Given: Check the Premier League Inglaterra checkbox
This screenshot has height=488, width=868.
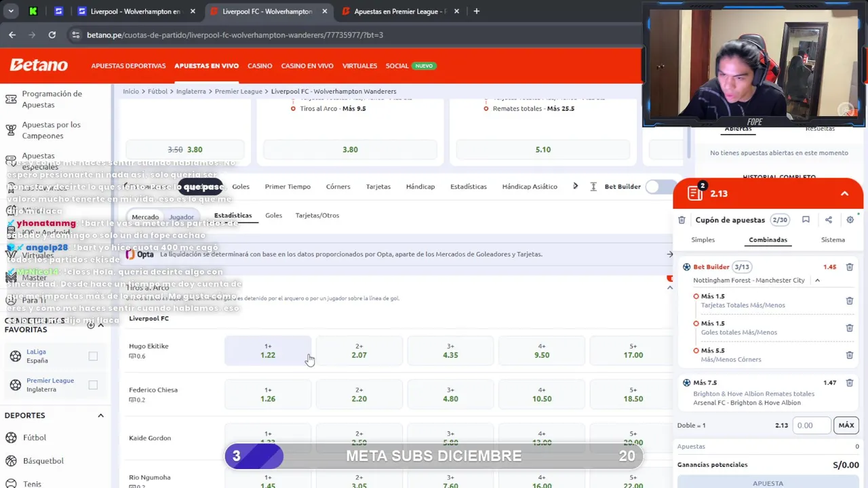Looking at the screenshot, I should (x=93, y=385).
